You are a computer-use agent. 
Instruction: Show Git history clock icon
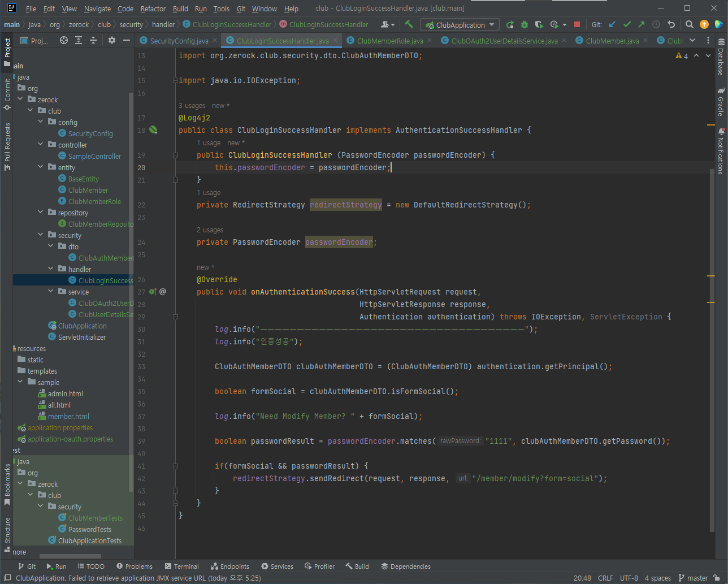point(656,25)
